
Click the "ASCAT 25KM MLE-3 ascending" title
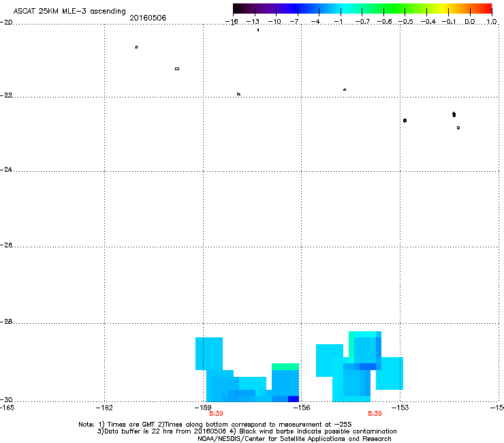pos(69,11)
